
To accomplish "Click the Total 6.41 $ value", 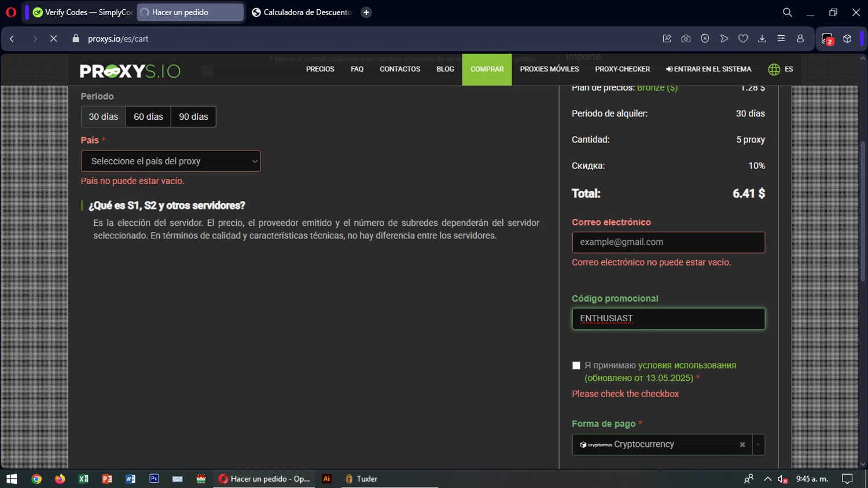I will (749, 194).
